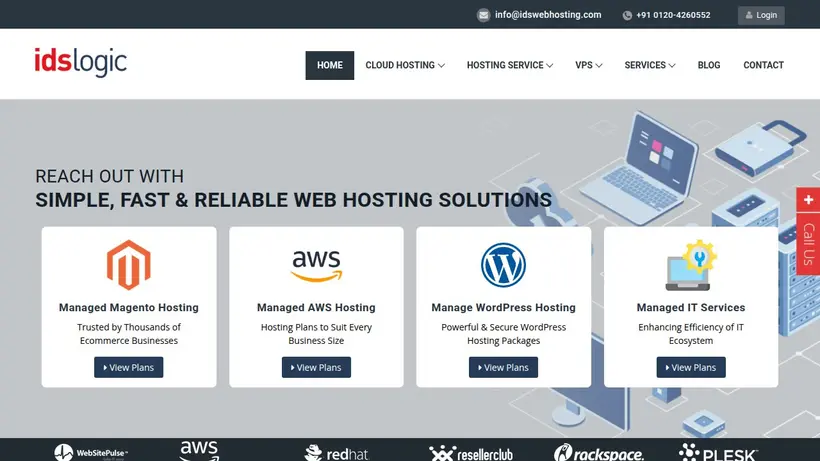Viewport: 820px width, 461px height.
Task: Click the 'Hosting Plans to Suit Every Business Size' text
Action: [x=316, y=333]
